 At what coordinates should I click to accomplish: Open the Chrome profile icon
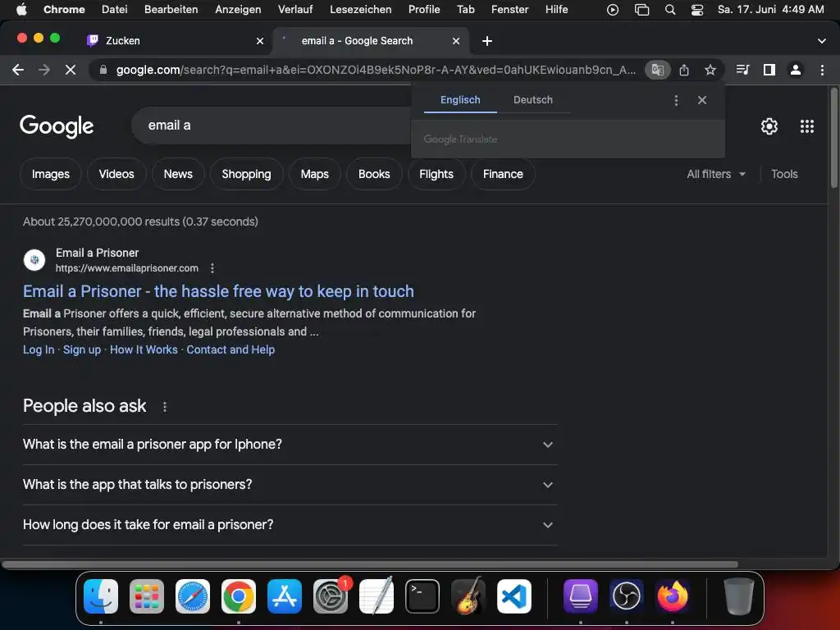pos(796,70)
